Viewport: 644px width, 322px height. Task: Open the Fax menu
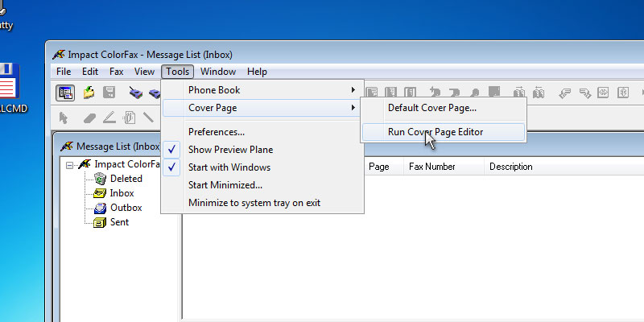coord(117,72)
